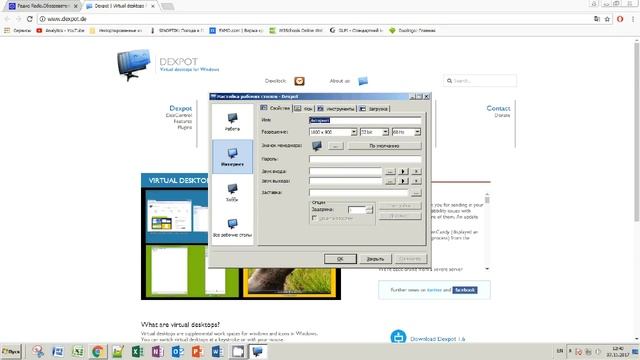
Task: Click the Заставка screensaver path field
Action: (x=359, y=192)
